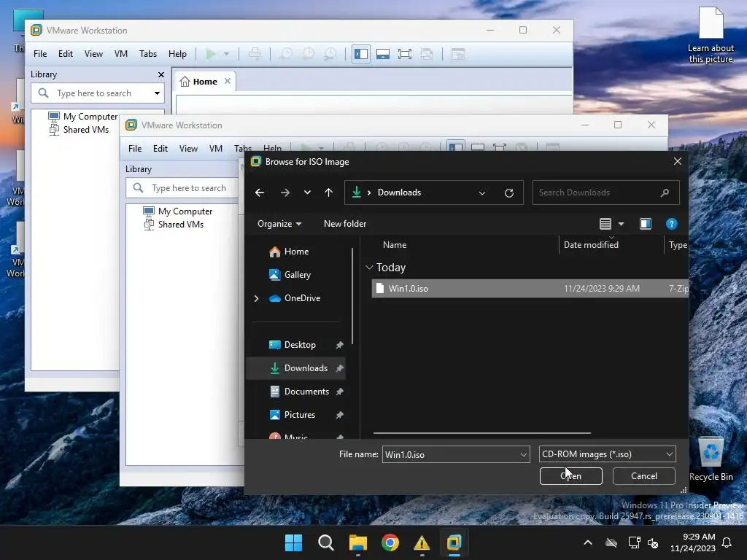Open the view options dropdown arrow
Image resolution: width=747 pixels, height=560 pixels.
[621, 224]
